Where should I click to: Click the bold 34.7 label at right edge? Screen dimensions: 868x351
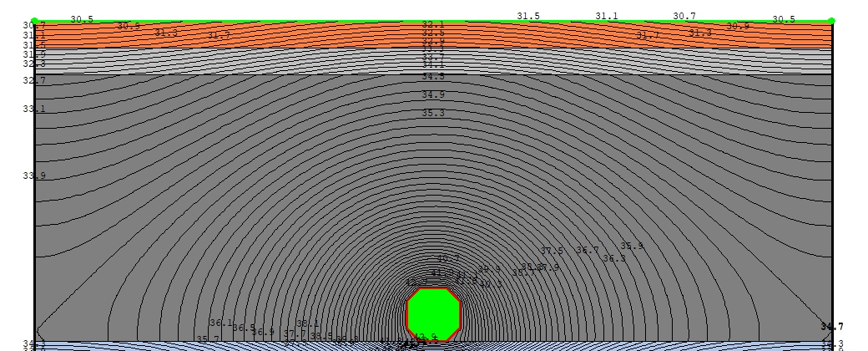click(x=832, y=327)
